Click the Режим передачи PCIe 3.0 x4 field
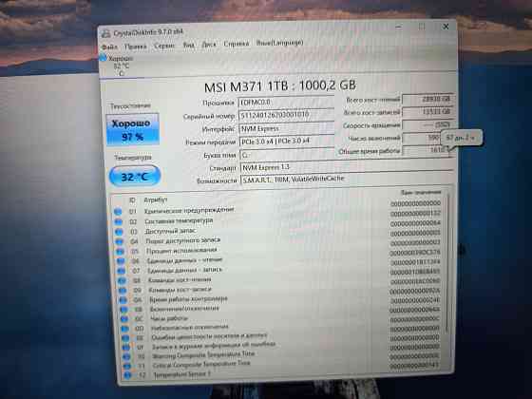This screenshot has width=532, height=399. [x=287, y=141]
